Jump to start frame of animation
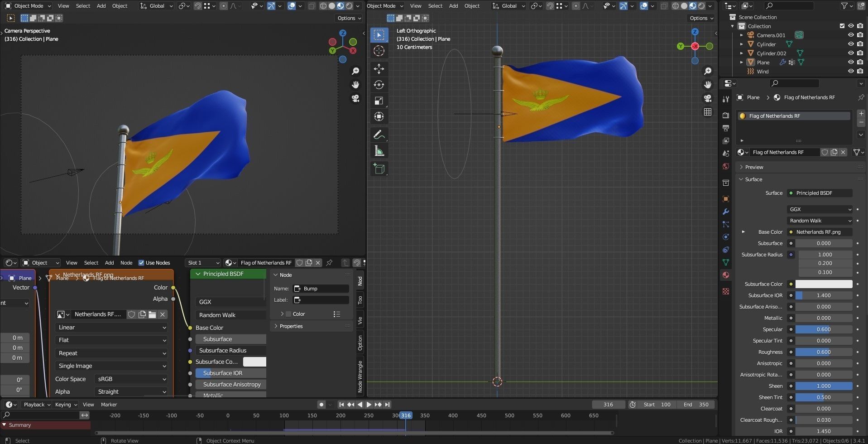Screen dimensions: 868x444 [x=341, y=405]
